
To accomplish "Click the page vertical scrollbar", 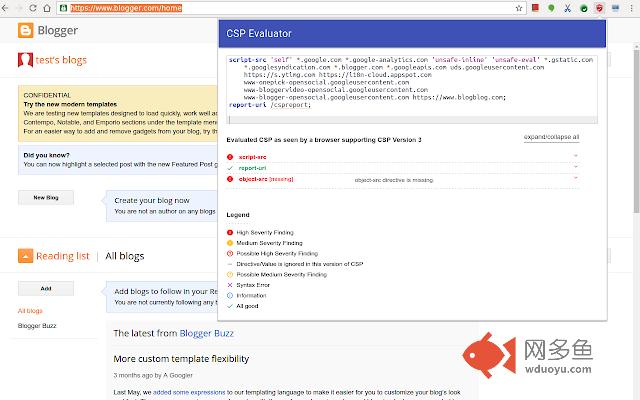I will [x=636, y=131].
